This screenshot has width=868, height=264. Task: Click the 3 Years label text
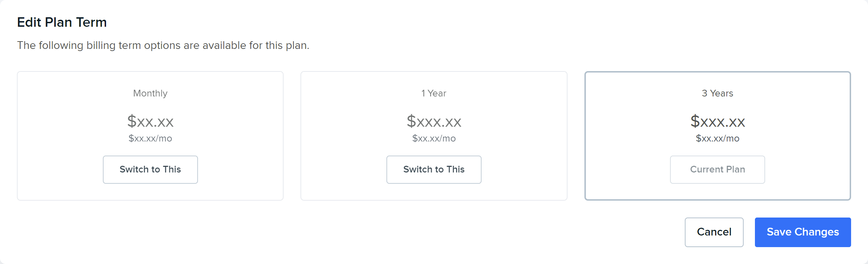[718, 93]
